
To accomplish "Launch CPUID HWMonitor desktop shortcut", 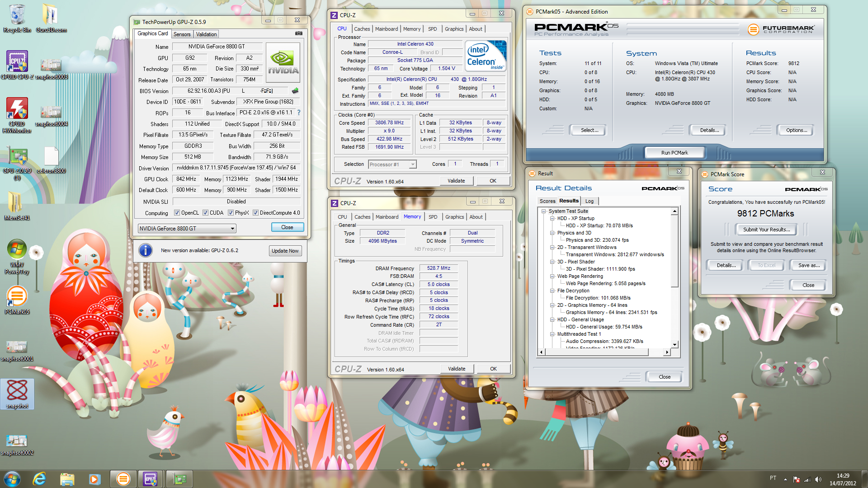I will click(17, 115).
